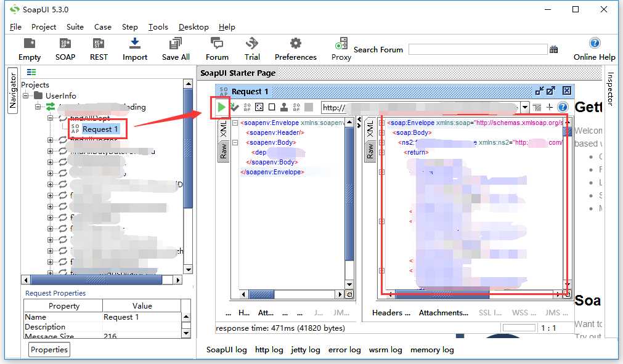This screenshot has width=623, height=364.
Task: Open the File menu
Action: click(15, 27)
